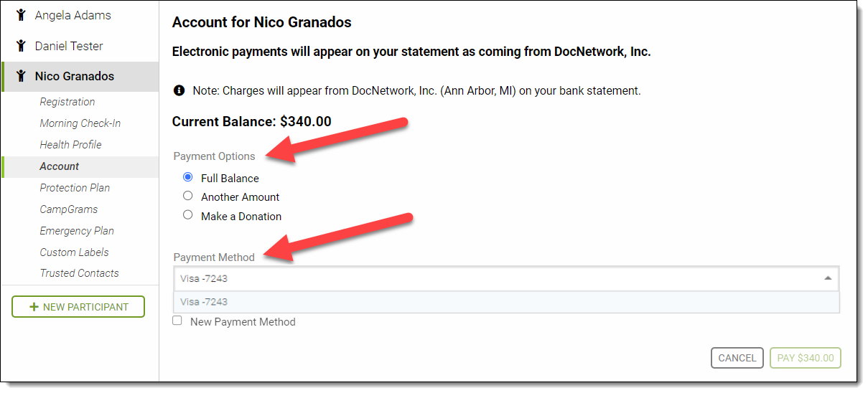Viewport: 868px width, 393px height.
Task: Collapse the Payment Method dropdown arrow
Action: (x=828, y=278)
